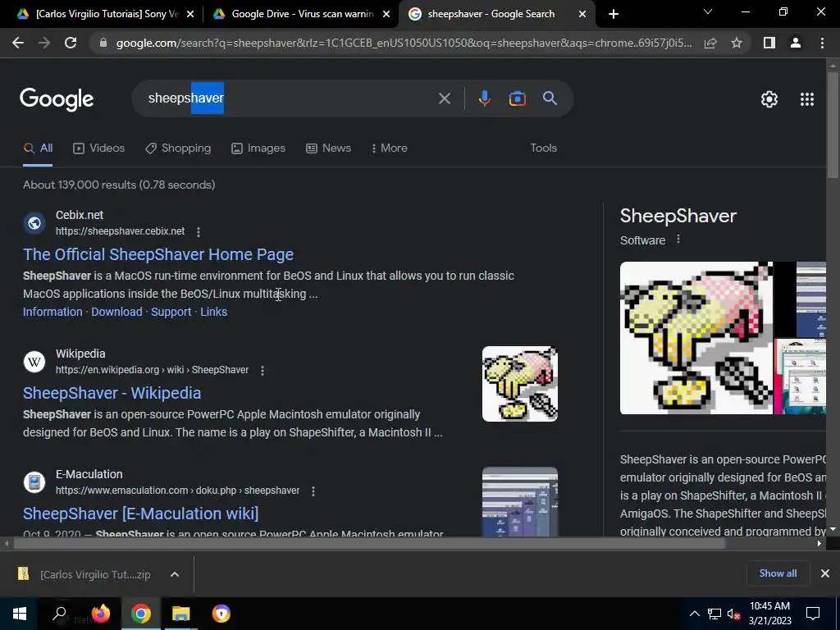Click the E-Maculation result screenshot thumbnail
This screenshot has height=630, width=840.
519,501
